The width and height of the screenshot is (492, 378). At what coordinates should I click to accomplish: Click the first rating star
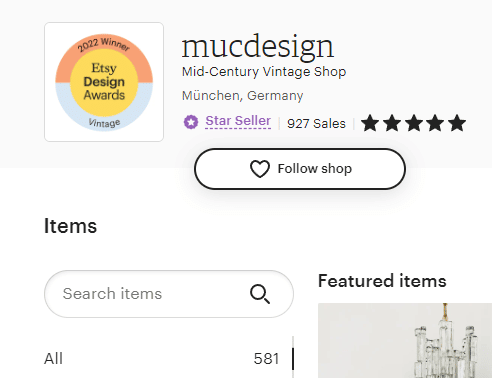point(370,123)
